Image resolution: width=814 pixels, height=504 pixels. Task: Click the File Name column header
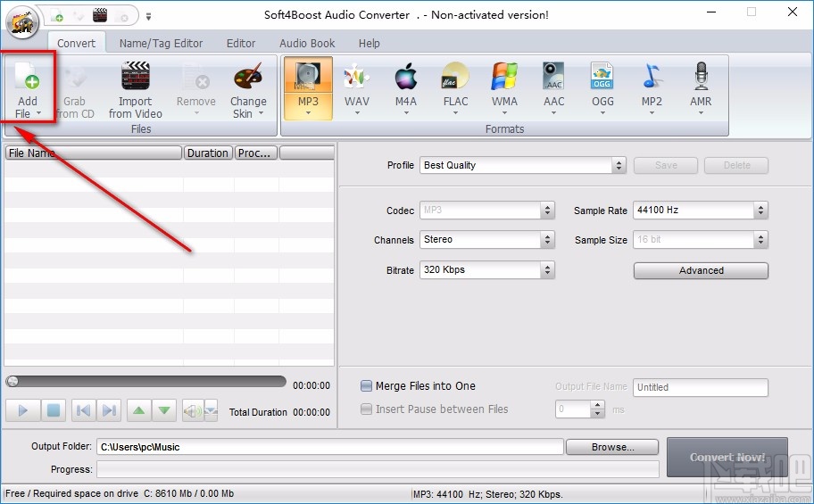pos(94,153)
